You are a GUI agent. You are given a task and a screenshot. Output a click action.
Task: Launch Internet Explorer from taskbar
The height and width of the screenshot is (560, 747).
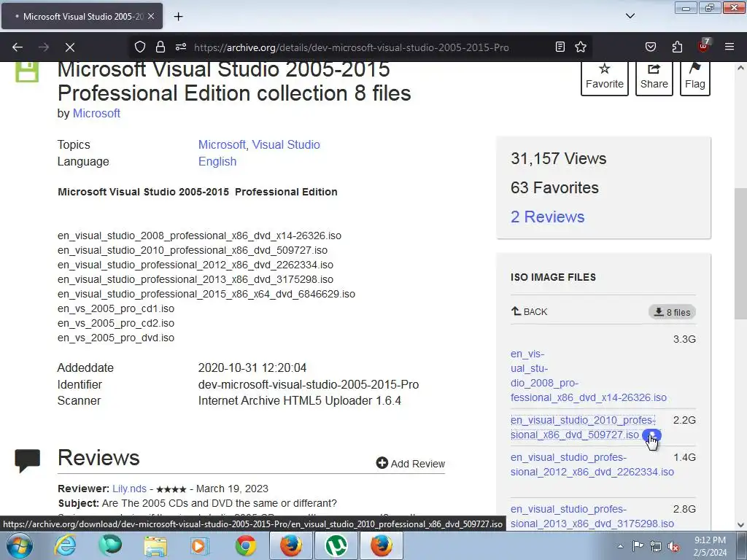(x=65, y=545)
